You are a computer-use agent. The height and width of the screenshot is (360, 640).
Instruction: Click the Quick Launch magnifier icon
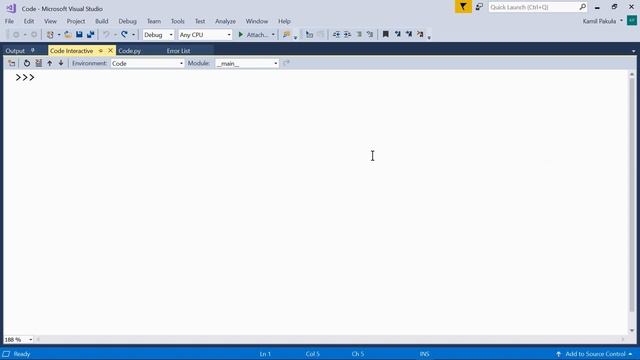582,7
